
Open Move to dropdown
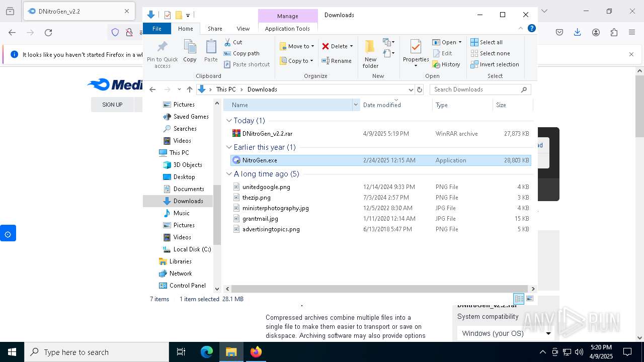[297, 46]
